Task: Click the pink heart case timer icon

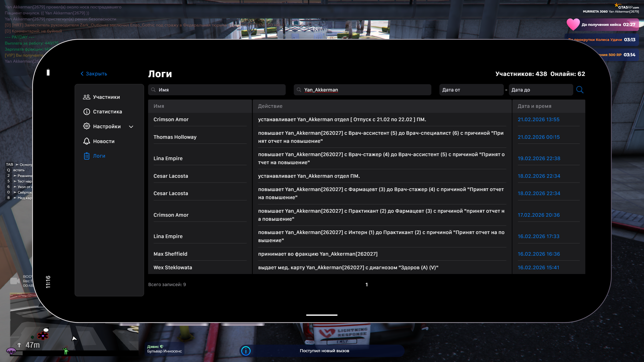Action: [x=573, y=25]
